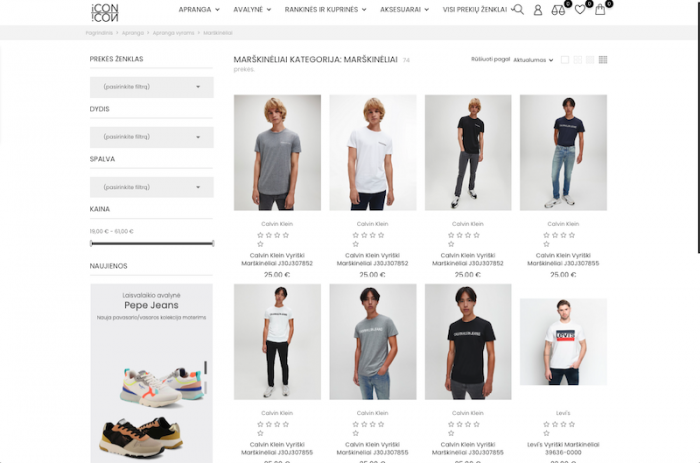
Task: Click the left price range slider handle
Action: (91, 243)
